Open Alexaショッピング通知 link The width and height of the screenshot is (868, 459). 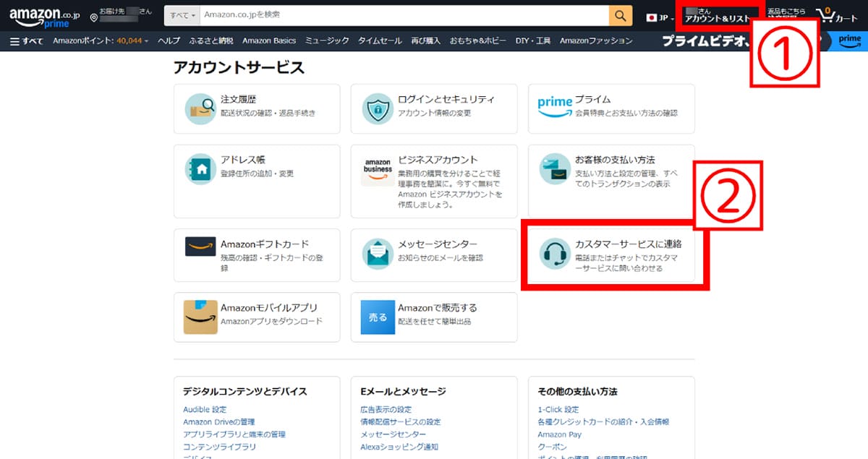pyautogui.click(x=399, y=447)
